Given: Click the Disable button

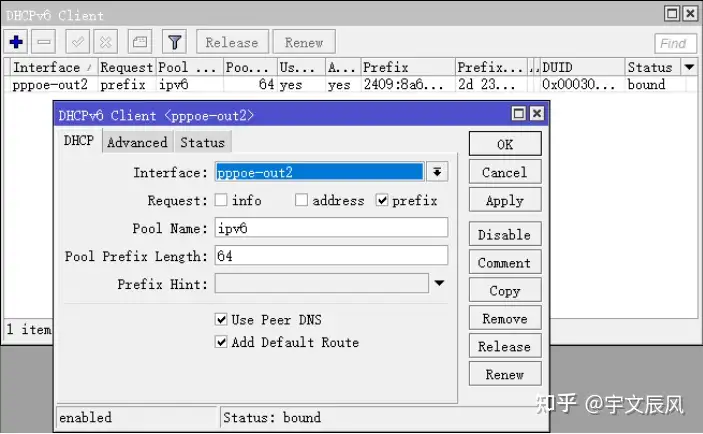Looking at the screenshot, I should [505, 234].
